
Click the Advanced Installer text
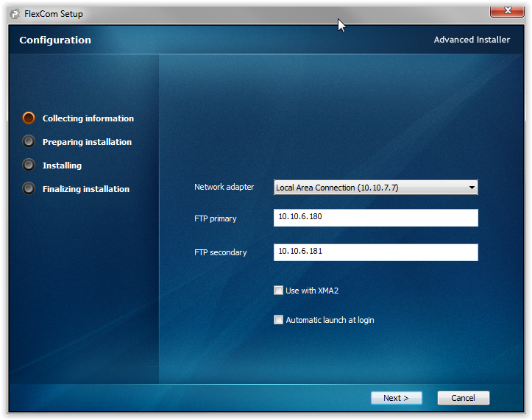[472, 40]
